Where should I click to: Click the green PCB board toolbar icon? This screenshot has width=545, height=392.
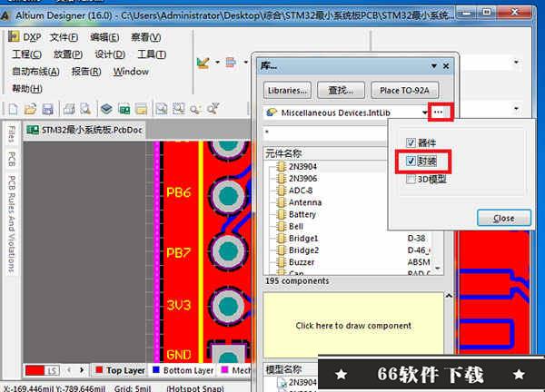(x=124, y=110)
